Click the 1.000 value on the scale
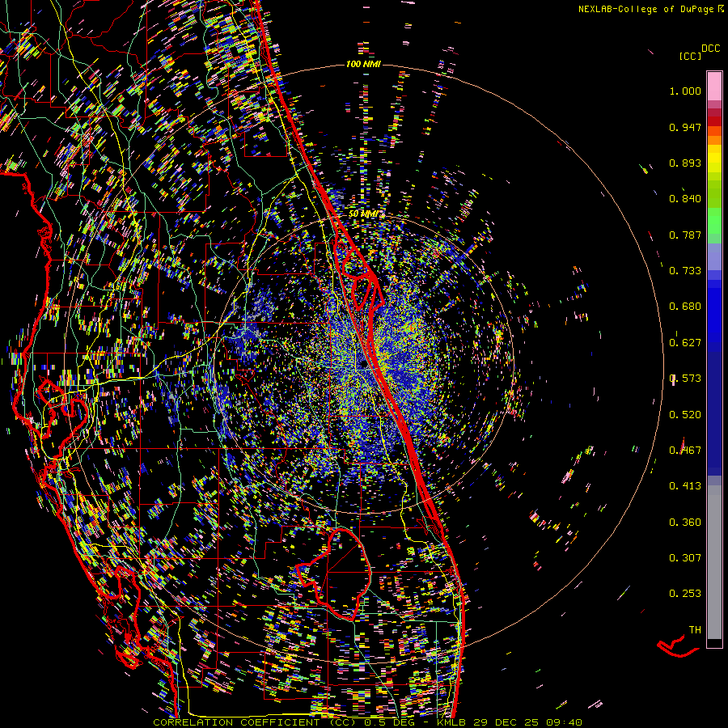The width and height of the screenshot is (728, 728). (685, 91)
